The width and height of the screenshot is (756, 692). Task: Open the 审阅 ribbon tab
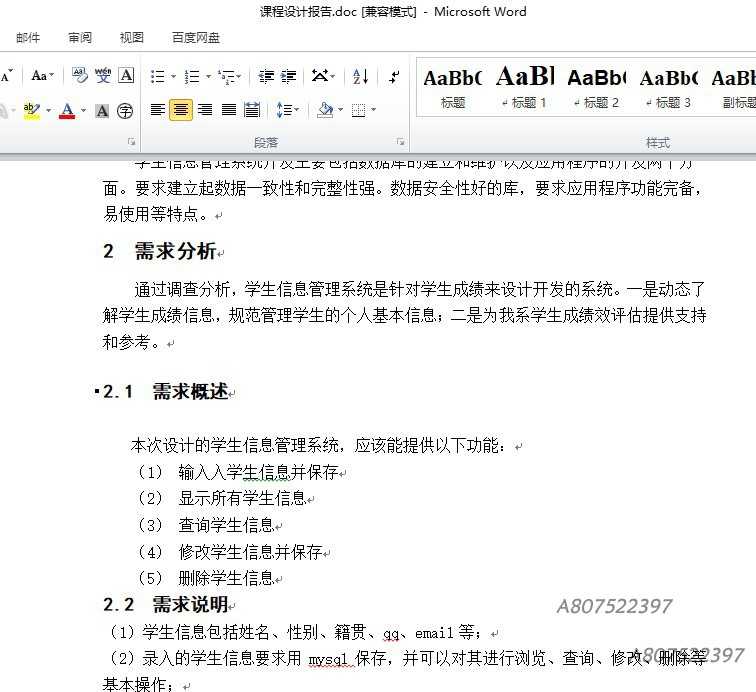pos(80,38)
